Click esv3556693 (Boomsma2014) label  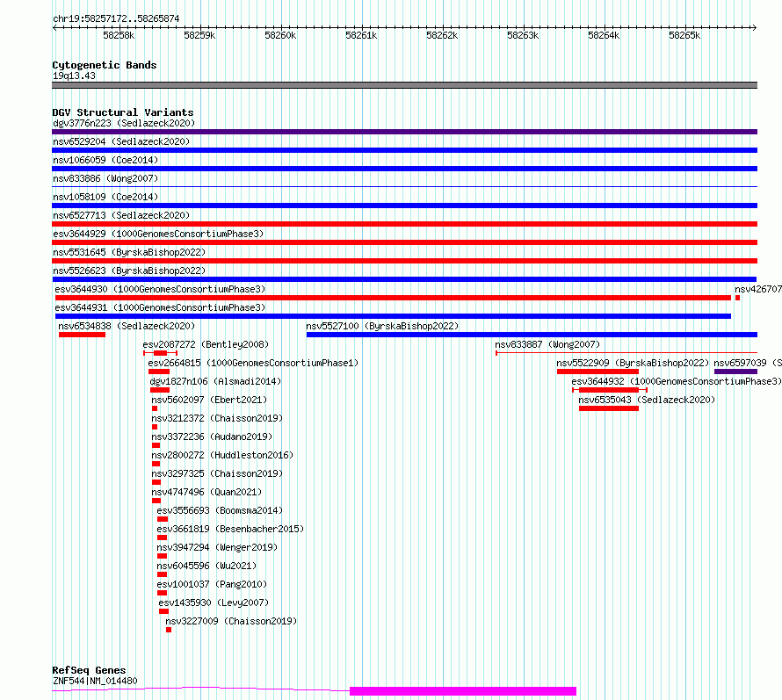pyautogui.click(x=220, y=510)
